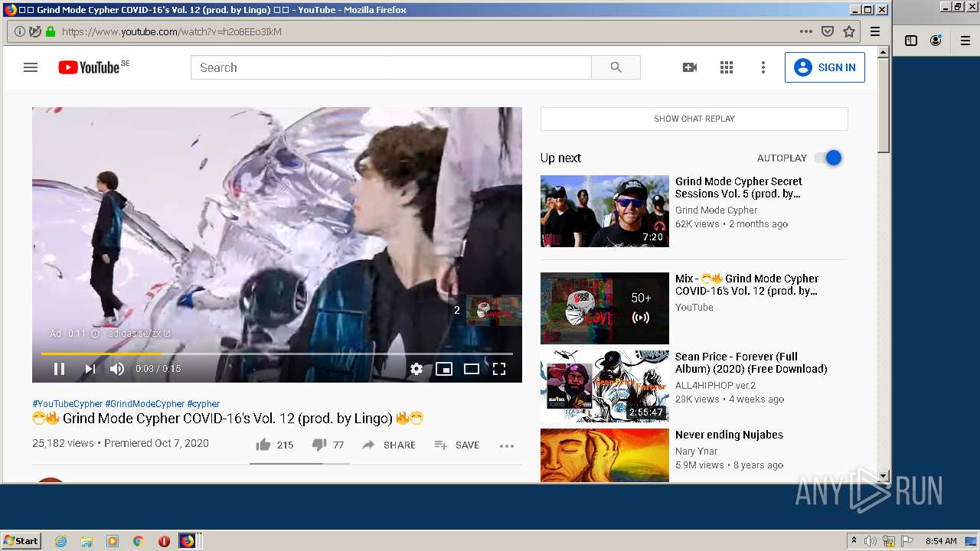
Task: Open the YouTube guide hamburger menu
Action: click(31, 67)
